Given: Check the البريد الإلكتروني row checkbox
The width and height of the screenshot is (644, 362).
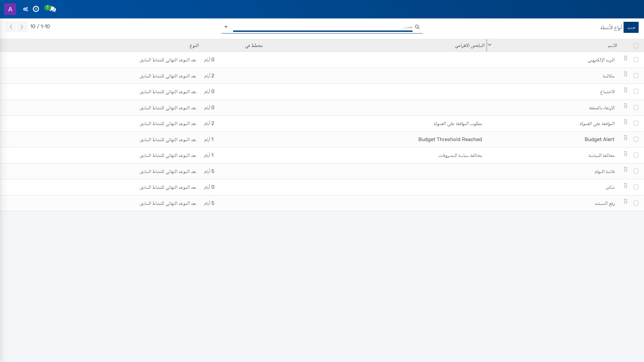Looking at the screenshot, I should click(x=636, y=60).
